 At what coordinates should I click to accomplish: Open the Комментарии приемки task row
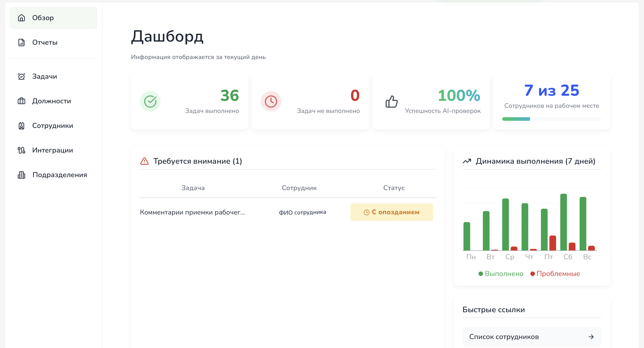coord(192,212)
